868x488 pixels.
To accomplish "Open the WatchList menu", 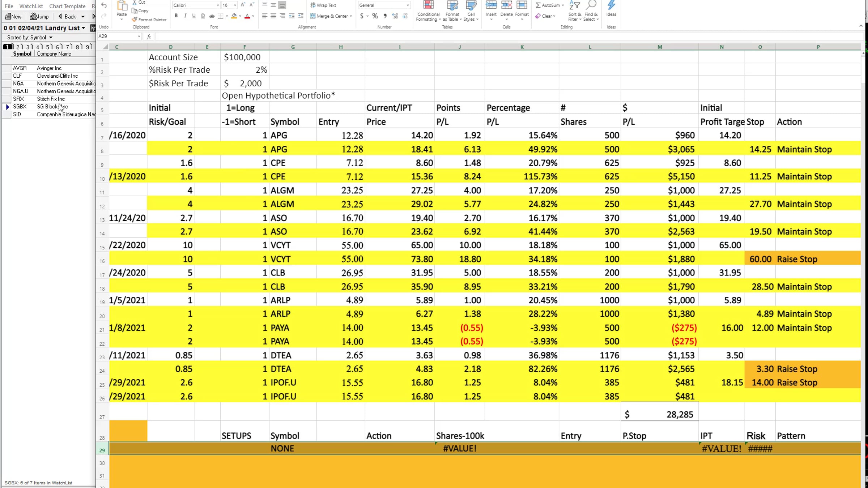I will [x=31, y=6].
